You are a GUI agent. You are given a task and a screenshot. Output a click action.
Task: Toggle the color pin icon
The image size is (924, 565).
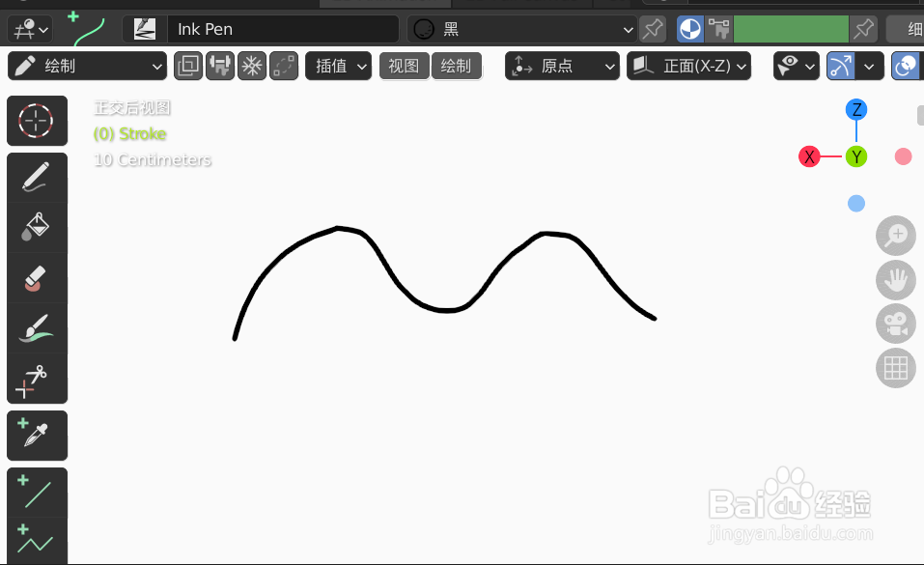click(x=863, y=29)
